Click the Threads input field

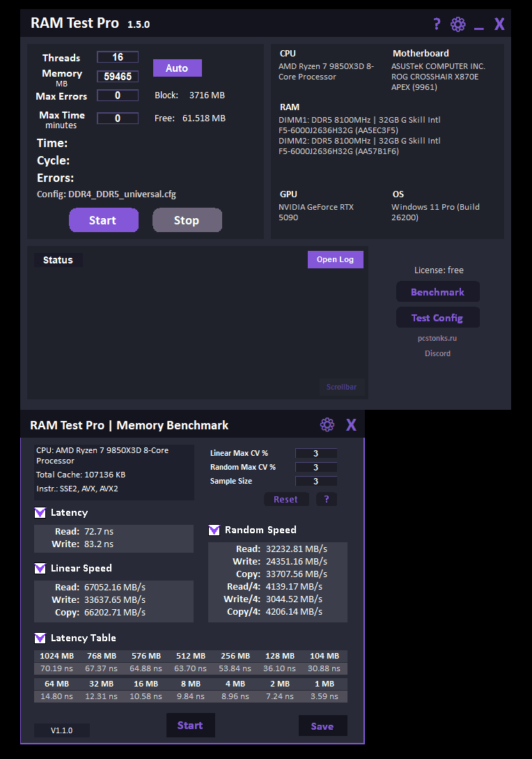tap(117, 57)
